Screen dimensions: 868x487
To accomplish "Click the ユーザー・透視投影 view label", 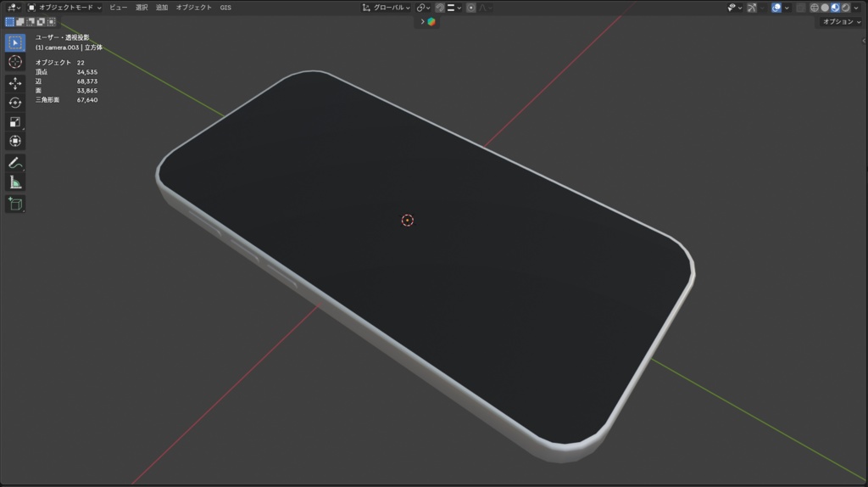I will (62, 37).
